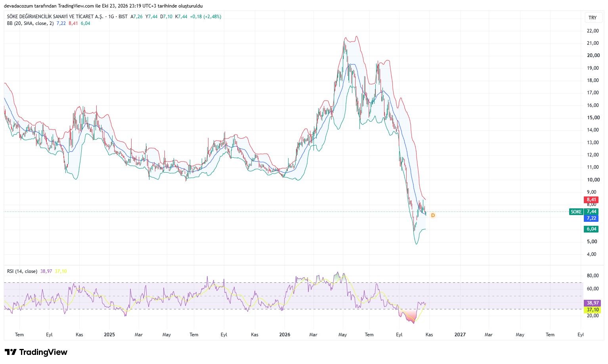608x364 pixels.
Task: Click the yellow 37,10 RSI average label
Action: [593, 310]
